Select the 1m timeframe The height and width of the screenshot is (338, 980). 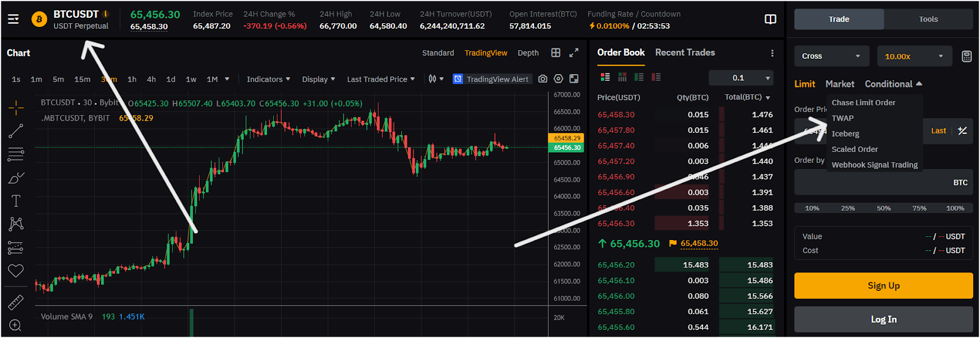point(36,79)
